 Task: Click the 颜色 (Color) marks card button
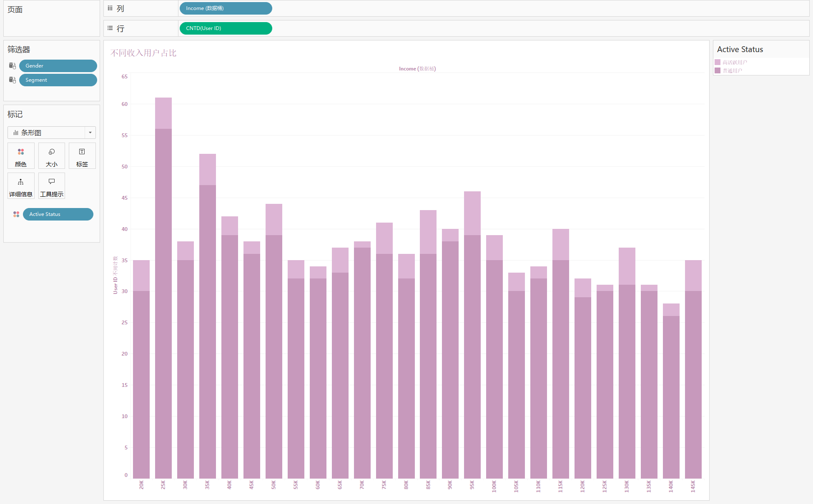pyautogui.click(x=21, y=156)
